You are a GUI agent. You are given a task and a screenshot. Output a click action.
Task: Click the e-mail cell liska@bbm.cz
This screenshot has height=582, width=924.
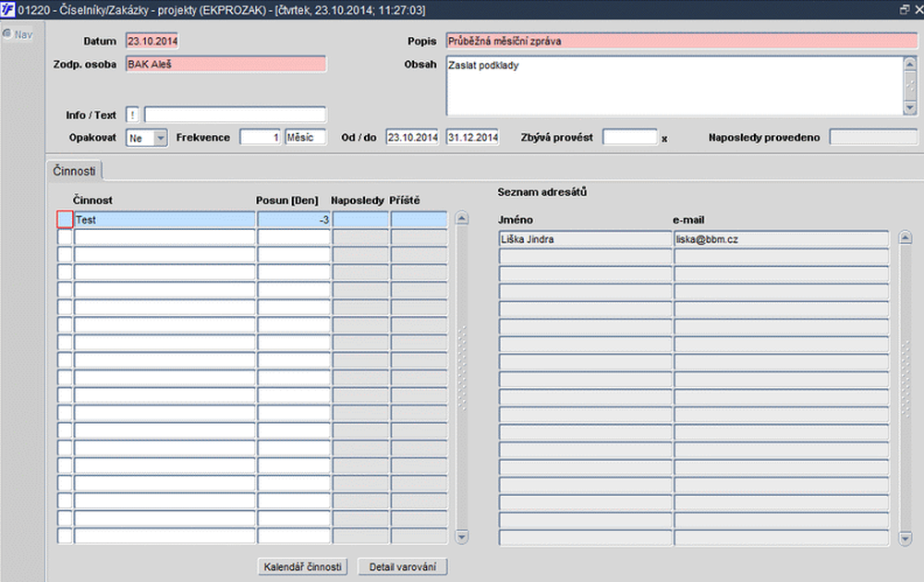pyautogui.click(x=782, y=239)
